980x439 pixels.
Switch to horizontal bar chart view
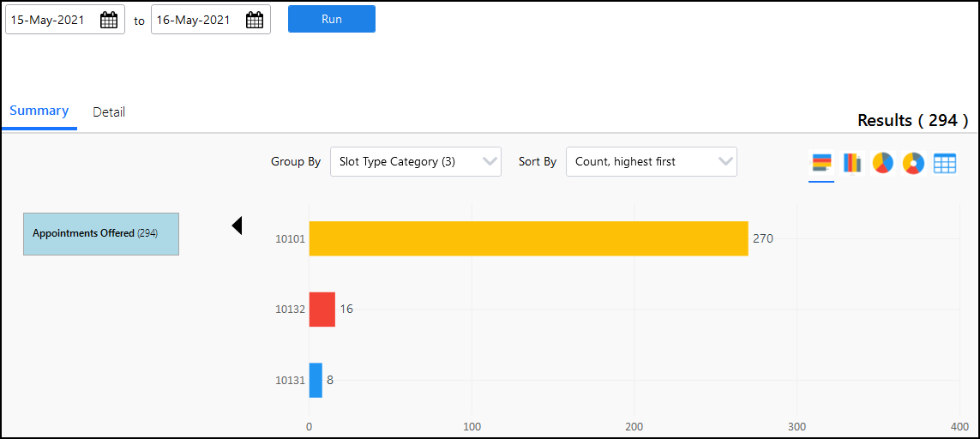coord(821,163)
